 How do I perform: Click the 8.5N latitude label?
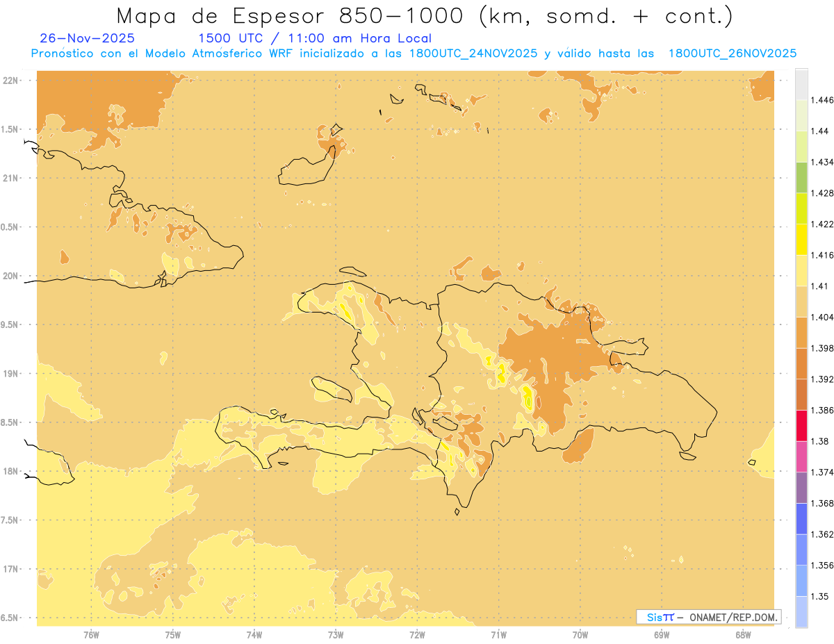pyautogui.click(x=10, y=423)
